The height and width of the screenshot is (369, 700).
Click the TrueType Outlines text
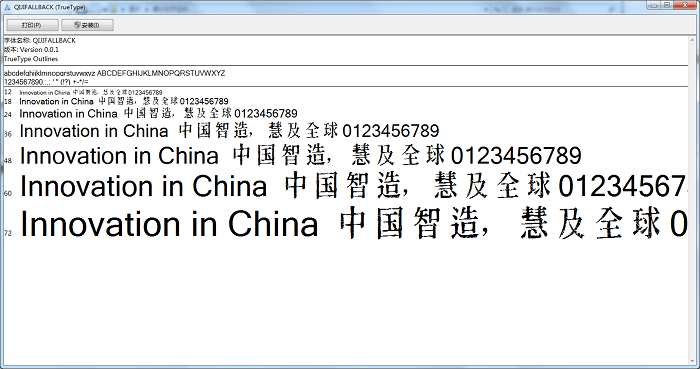31,59
